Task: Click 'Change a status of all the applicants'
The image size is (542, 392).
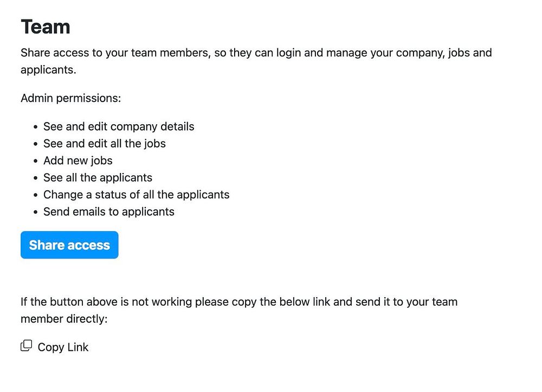Action: 137,195
